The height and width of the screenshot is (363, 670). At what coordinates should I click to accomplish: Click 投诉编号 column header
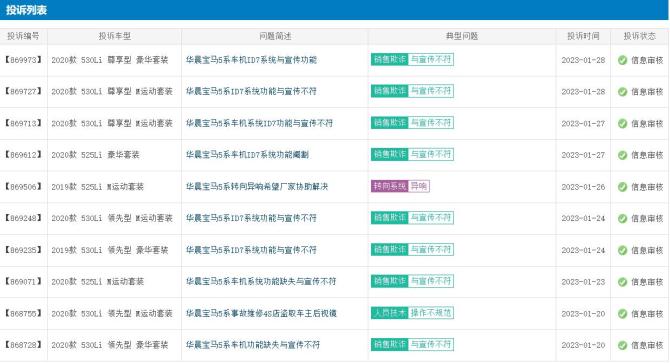click(23, 36)
